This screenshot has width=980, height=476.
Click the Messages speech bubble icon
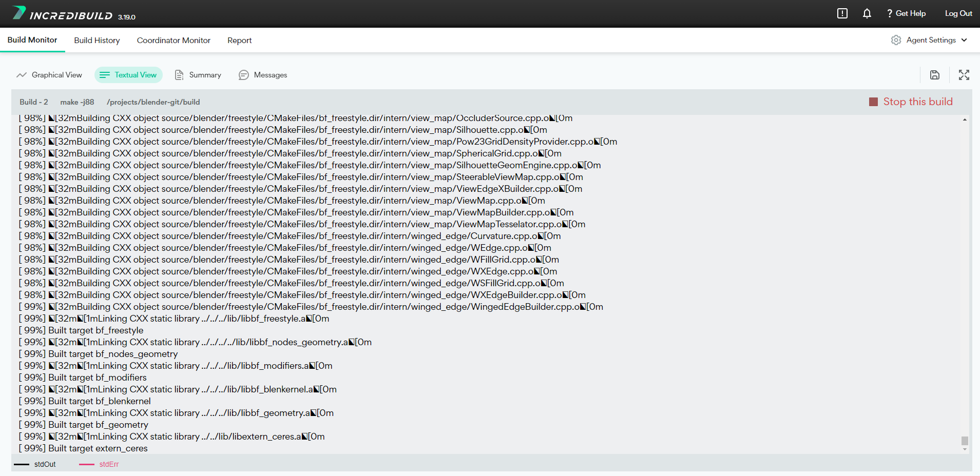pyautogui.click(x=244, y=75)
